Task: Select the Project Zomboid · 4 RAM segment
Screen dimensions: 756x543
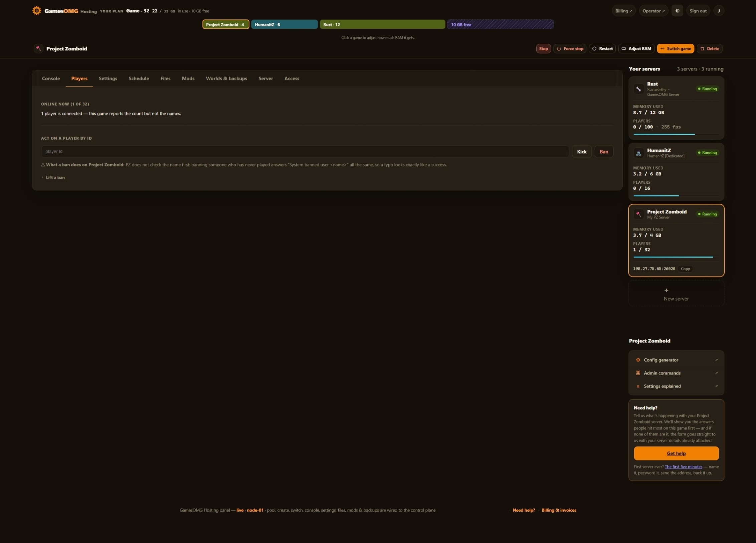Action: point(226,24)
